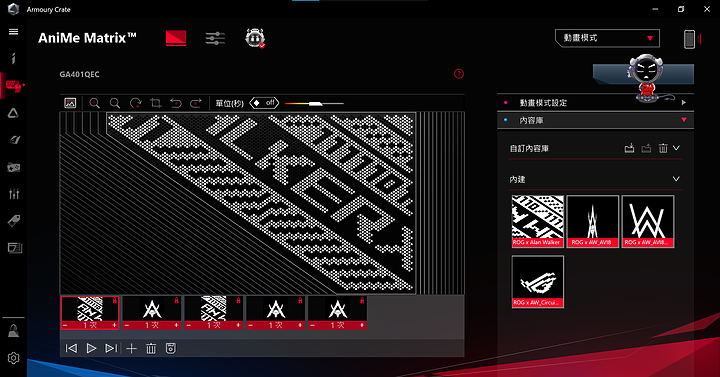
Task: Increase repeat count on third frame
Action: point(238,325)
